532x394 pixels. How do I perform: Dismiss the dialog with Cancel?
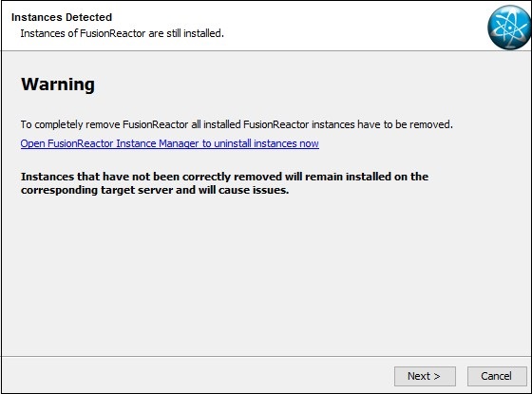tap(497, 376)
